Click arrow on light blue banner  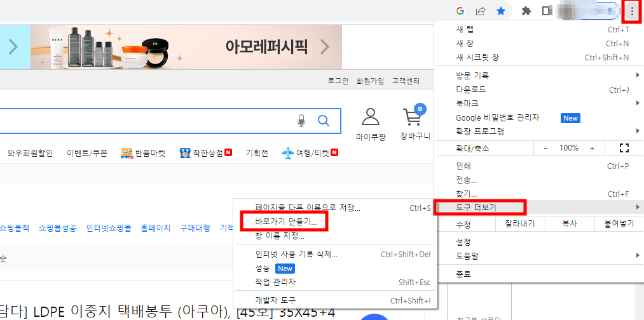[x=13, y=47]
